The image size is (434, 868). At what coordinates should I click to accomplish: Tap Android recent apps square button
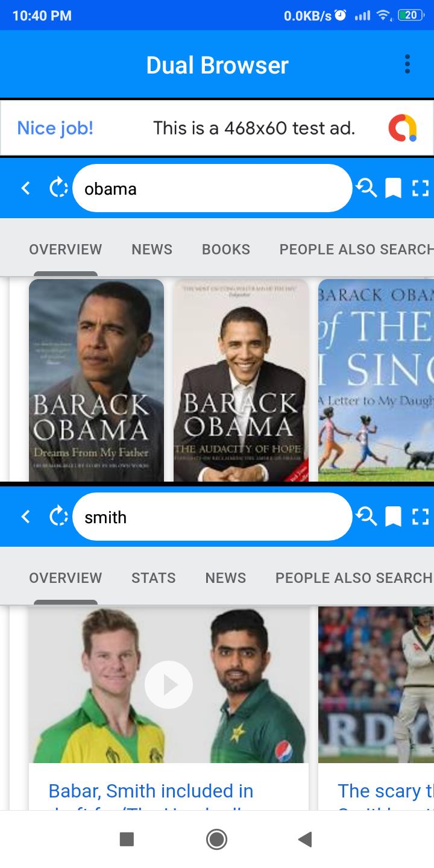[127, 839]
